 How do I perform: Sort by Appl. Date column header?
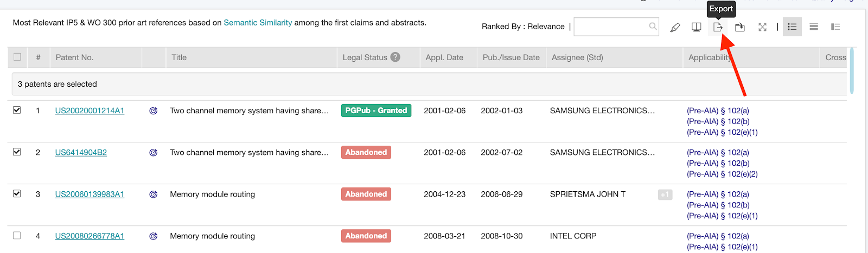[x=444, y=57]
